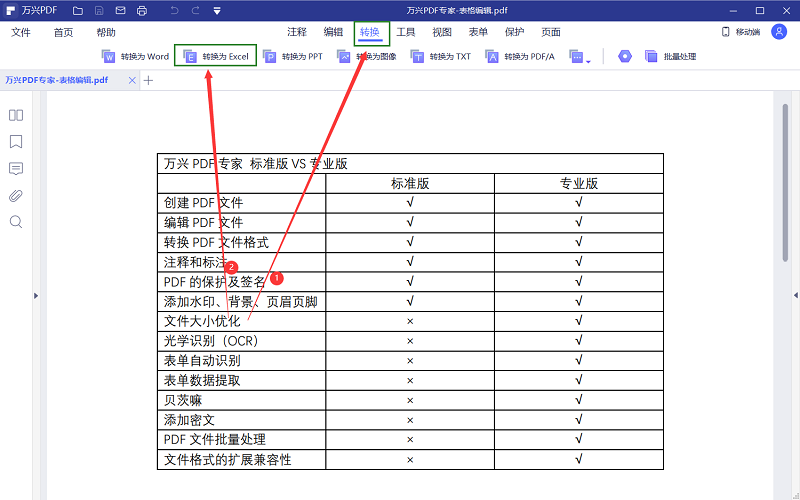Screen dimensions: 800x500
Task: Click the vertical scrollbar thumb
Action: (786, 182)
